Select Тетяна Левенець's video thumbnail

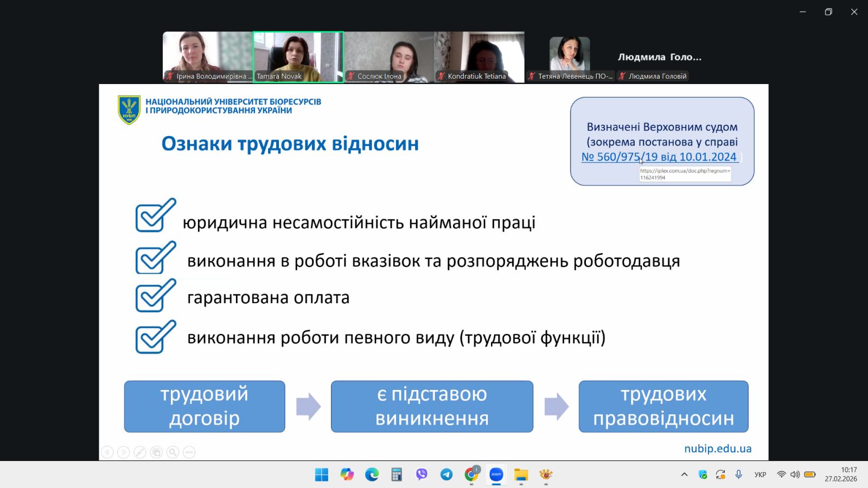(x=570, y=57)
